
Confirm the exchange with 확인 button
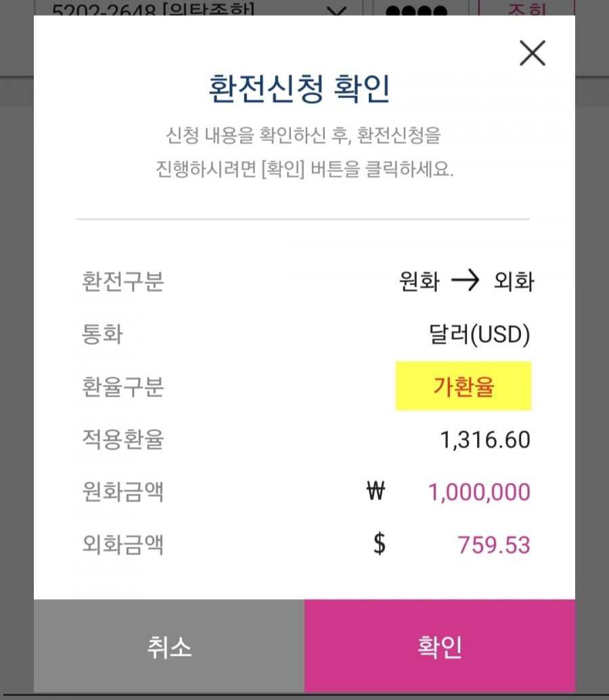coord(440,646)
